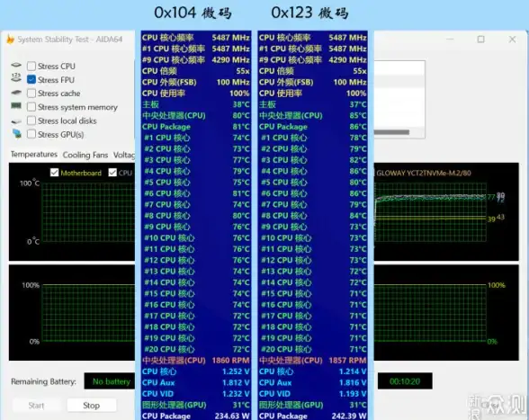Click the 123 FPU icon beside Stress FPU
Image resolution: width=529 pixels, height=420 pixels.
click(x=16, y=77)
